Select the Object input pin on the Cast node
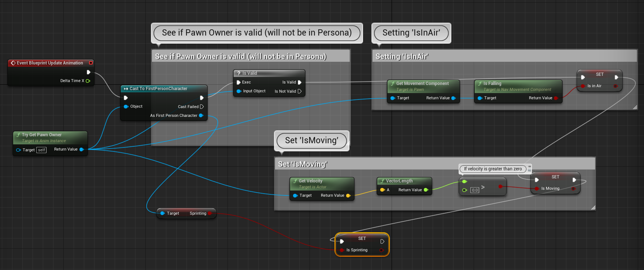The height and width of the screenshot is (270, 644). click(x=126, y=107)
